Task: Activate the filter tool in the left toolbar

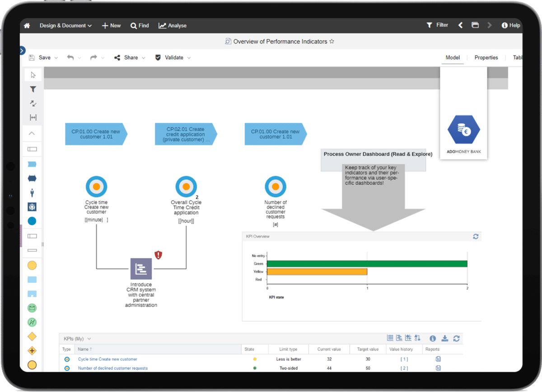Action: click(33, 89)
